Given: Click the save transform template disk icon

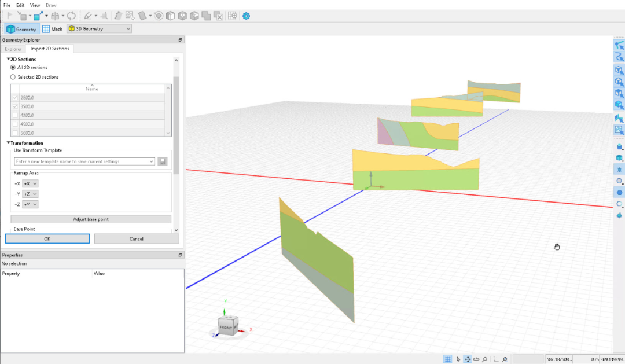Looking at the screenshot, I should click(x=163, y=161).
